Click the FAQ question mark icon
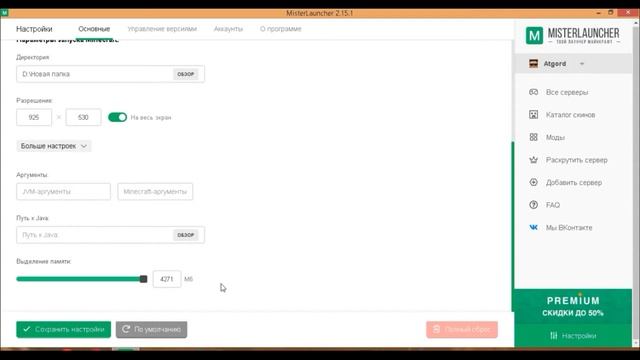The width and height of the screenshot is (640, 360). point(533,205)
